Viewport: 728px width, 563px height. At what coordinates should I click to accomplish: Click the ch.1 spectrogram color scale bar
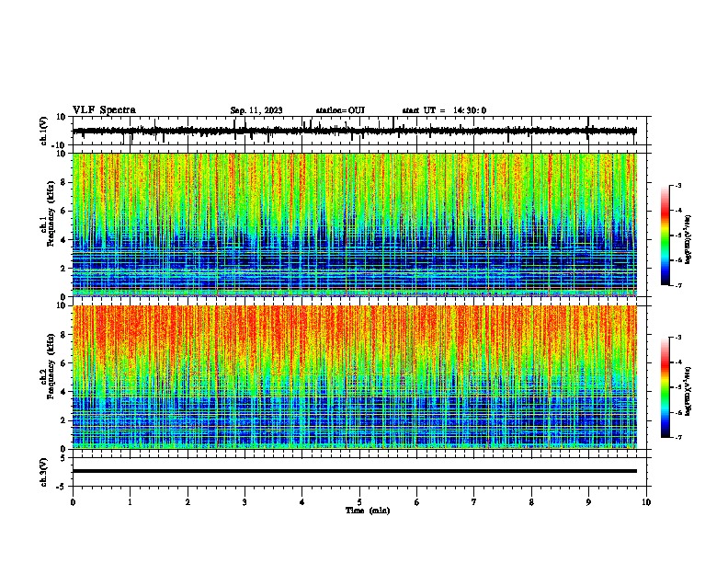665,236
